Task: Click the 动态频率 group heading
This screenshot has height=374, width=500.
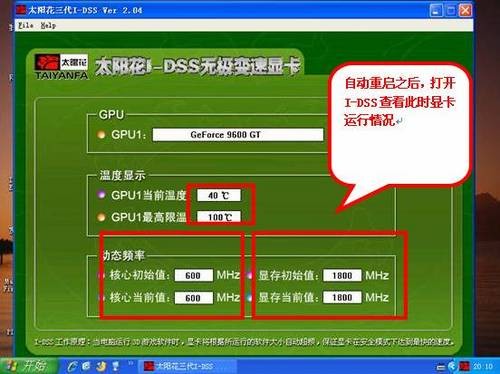Action: pos(123,256)
